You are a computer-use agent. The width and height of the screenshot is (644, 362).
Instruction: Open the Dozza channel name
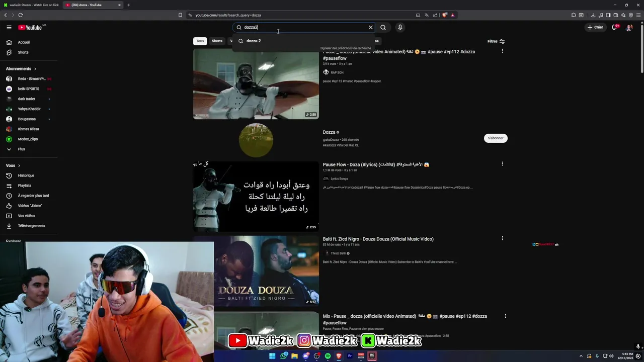click(x=329, y=132)
